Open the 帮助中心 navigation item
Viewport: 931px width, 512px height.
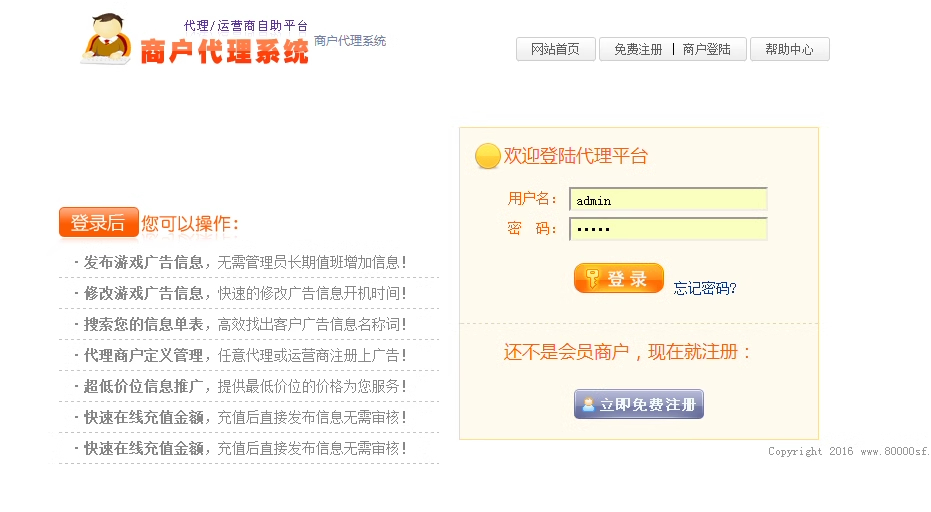[x=790, y=49]
